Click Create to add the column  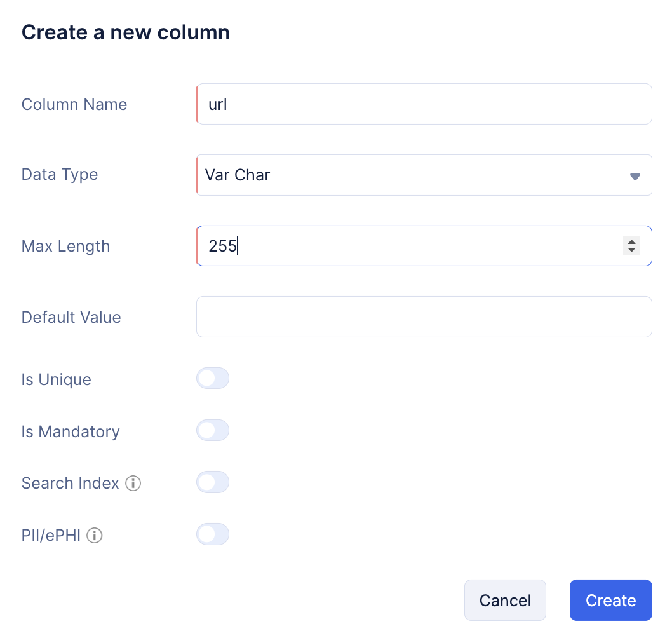[611, 601]
